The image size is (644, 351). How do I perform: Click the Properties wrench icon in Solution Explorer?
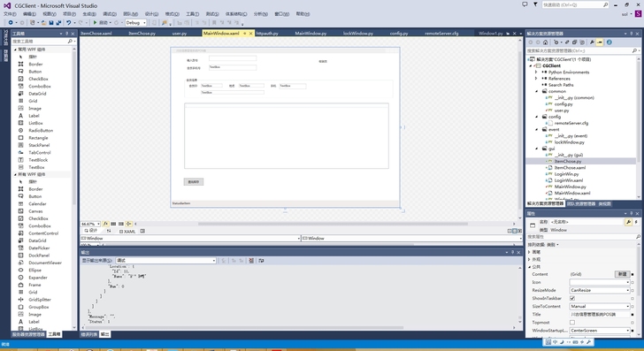click(592, 42)
